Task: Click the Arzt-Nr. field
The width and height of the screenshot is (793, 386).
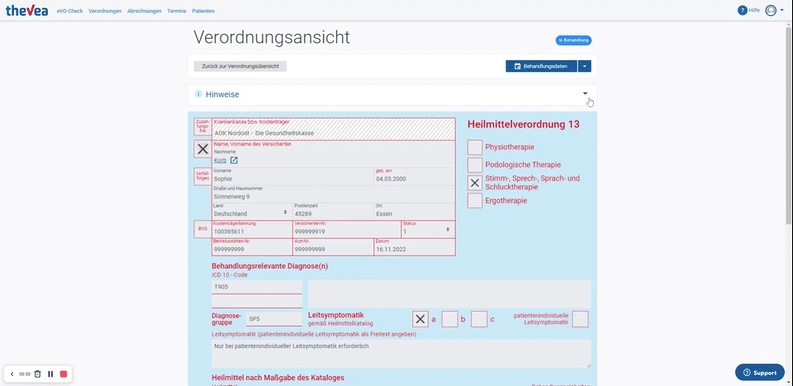Action: (x=333, y=247)
